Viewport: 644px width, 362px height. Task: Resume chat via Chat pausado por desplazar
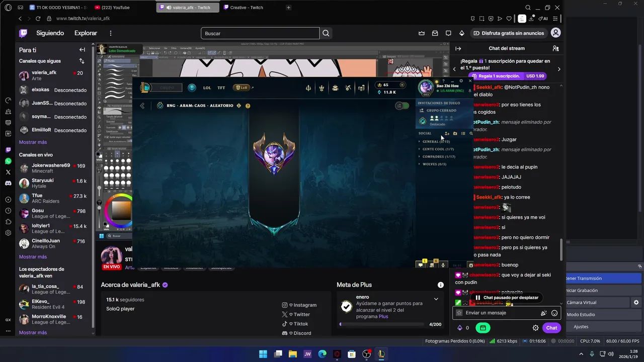pyautogui.click(x=507, y=298)
